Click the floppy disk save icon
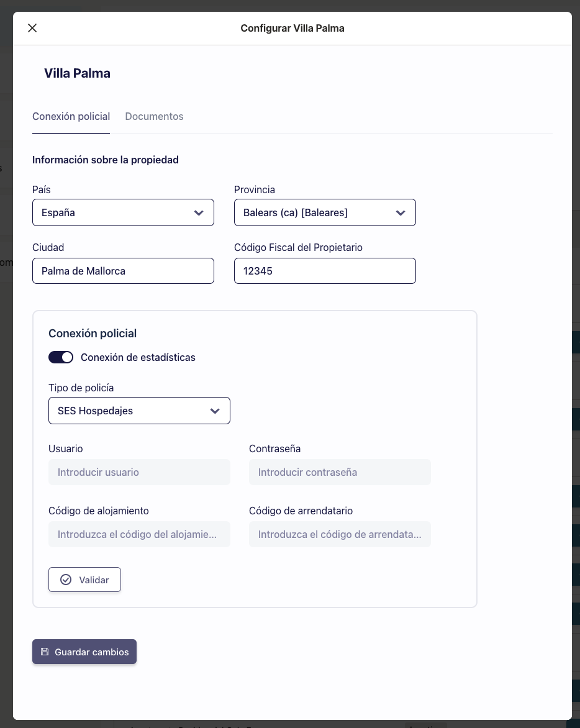 45,652
